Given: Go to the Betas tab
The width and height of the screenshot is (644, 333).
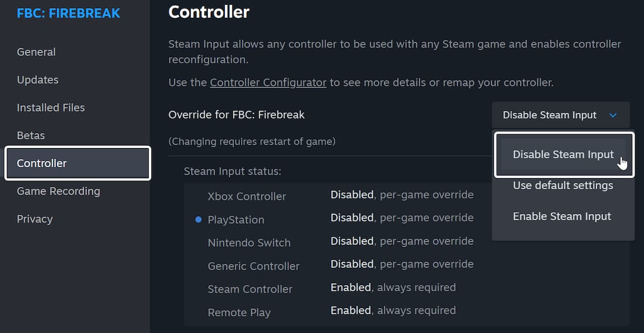Looking at the screenshot, I should click(31, 136).
